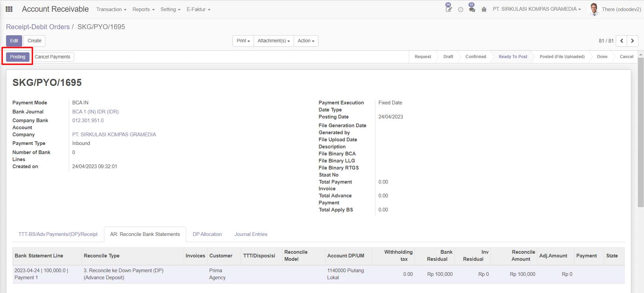Image resolution: width=644 pixels, height=293 pixels.
Task: Go to previous record arrow
Action: tap(622, 41)
